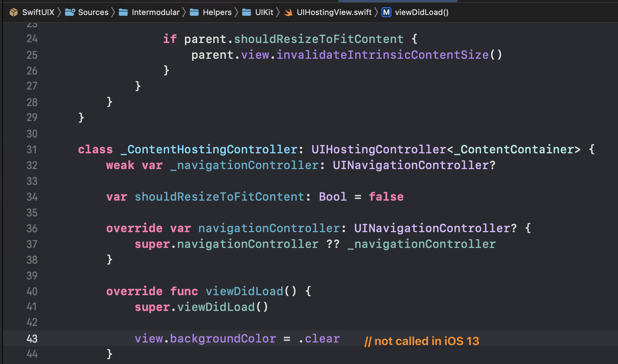Click the shouldResizeToFitContent variable name

click(x=219, y=196)
